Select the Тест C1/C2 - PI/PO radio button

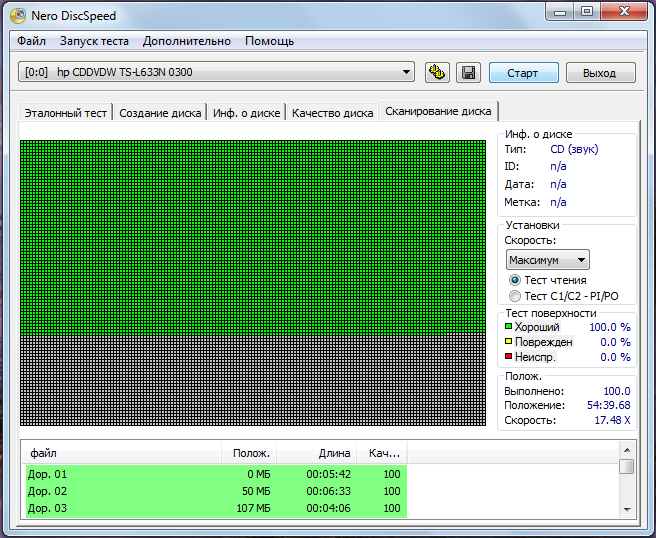[515, 296]
